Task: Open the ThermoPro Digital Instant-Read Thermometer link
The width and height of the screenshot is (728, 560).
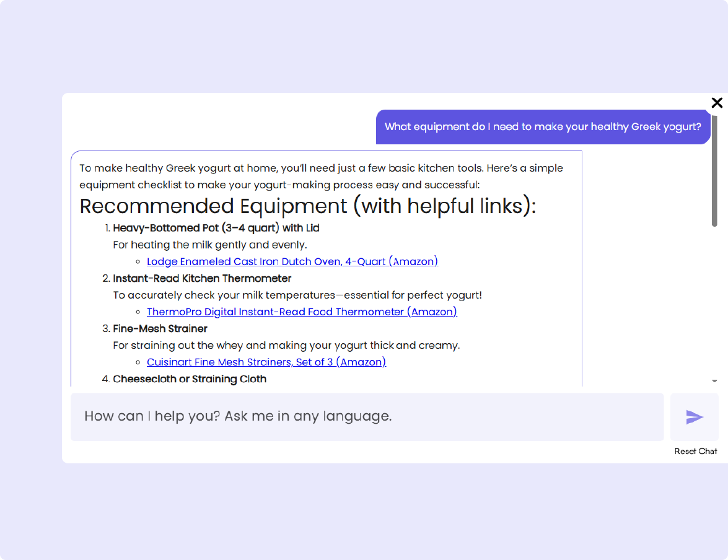Action: click(x=302, y=312)
